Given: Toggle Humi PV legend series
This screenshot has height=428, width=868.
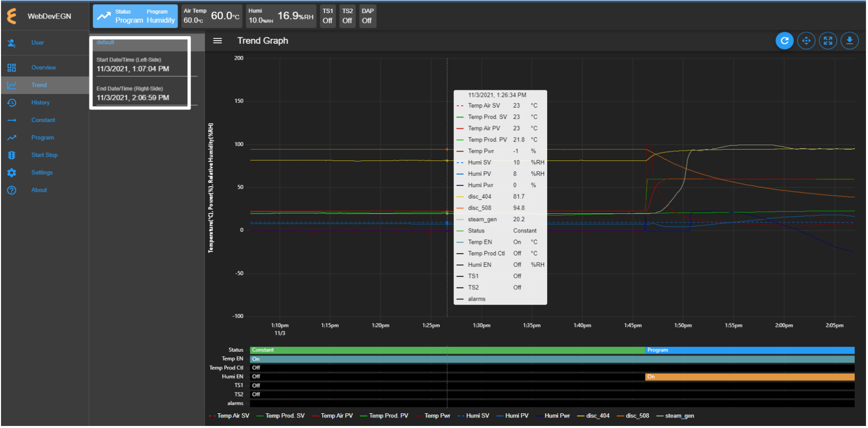Looking at the screenshot, I should [513, 416].
